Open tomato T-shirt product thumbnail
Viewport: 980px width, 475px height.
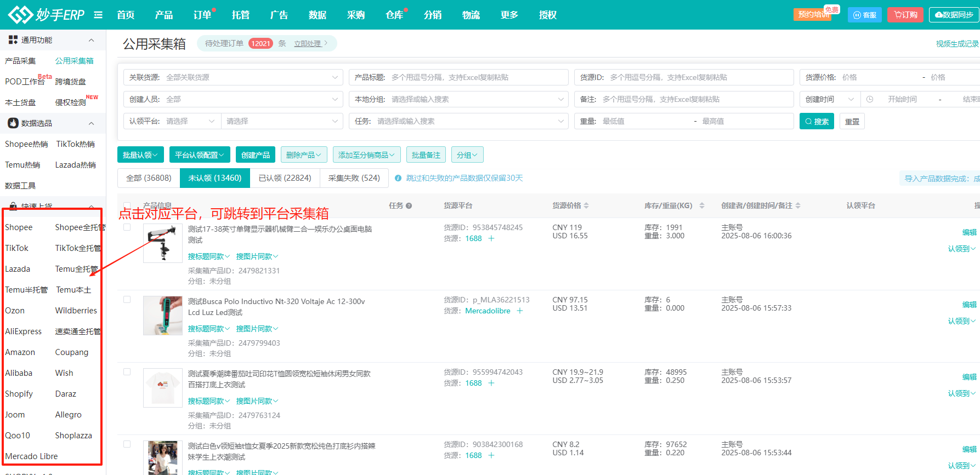163,388
